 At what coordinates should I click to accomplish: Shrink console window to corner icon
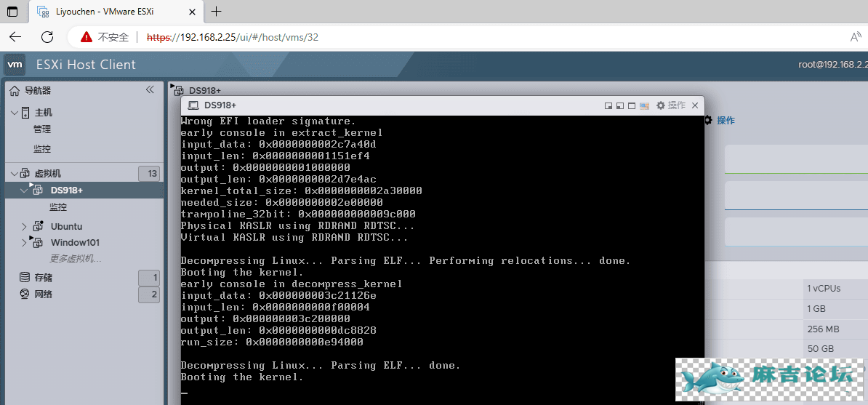(x=608, y=106)
